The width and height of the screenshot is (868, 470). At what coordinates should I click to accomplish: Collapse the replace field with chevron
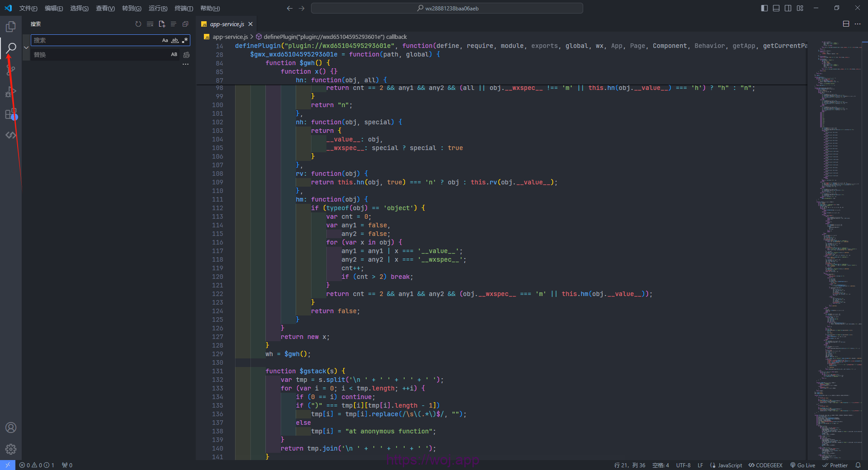(x=26, y=47)
